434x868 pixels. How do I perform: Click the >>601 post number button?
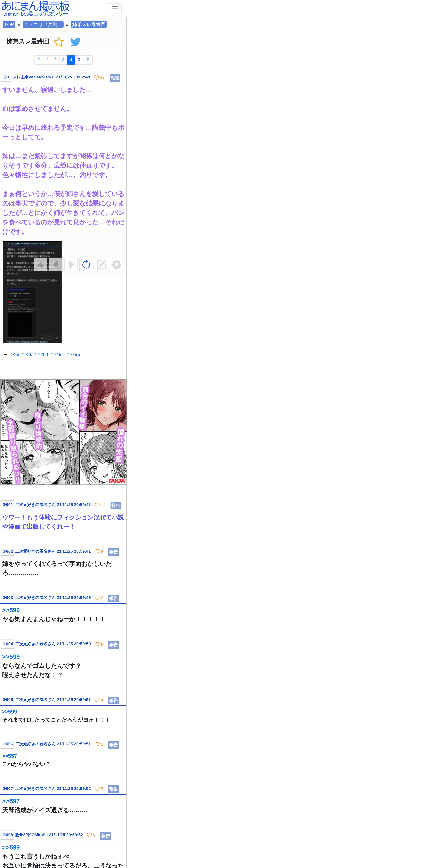point(7,505)
